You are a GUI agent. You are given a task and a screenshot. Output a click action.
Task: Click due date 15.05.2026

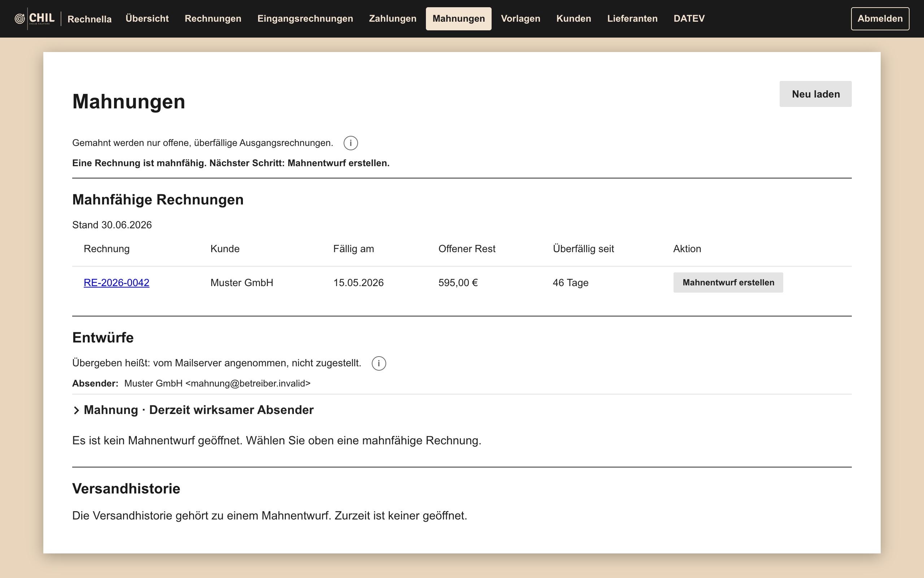coord(358,282)
